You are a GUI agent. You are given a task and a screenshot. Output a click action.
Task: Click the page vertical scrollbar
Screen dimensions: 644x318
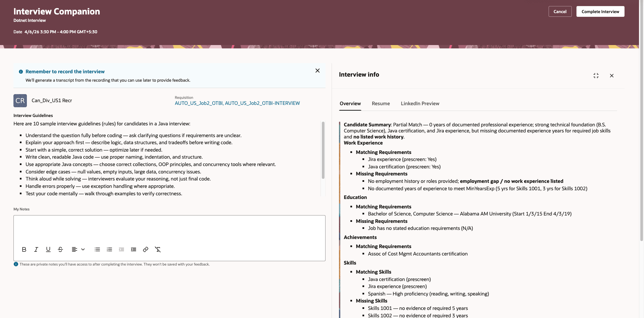pyautogui.click(x=641, y=121)
